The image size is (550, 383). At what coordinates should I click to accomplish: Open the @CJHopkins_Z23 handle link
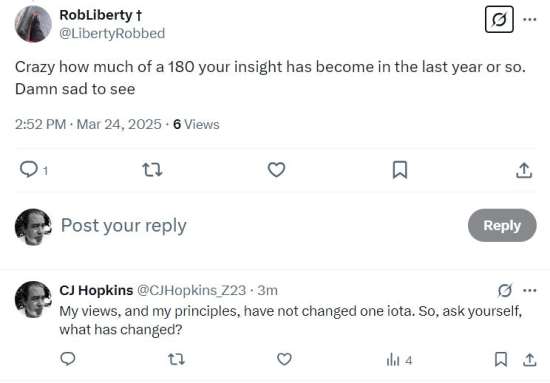pos(191,290)
